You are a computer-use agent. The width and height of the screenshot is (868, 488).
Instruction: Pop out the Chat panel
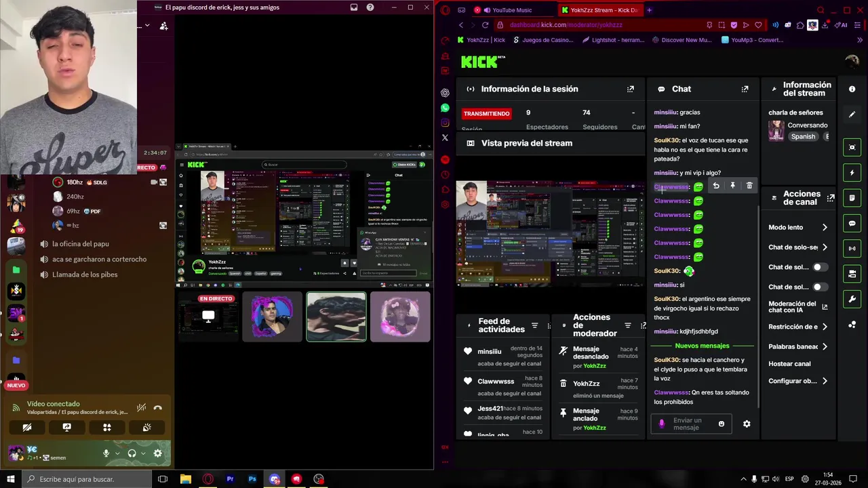(x=745, y=89)
